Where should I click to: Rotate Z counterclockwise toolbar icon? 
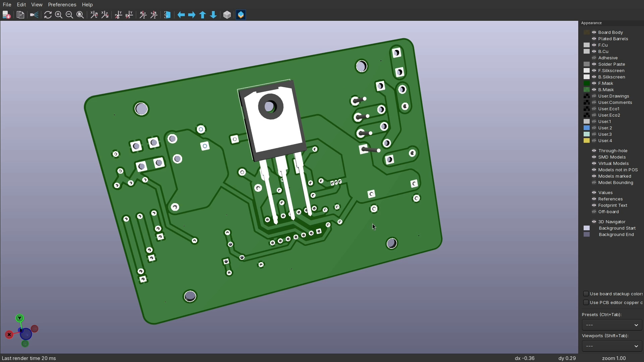pyautogui.click(x=154, y=15)
